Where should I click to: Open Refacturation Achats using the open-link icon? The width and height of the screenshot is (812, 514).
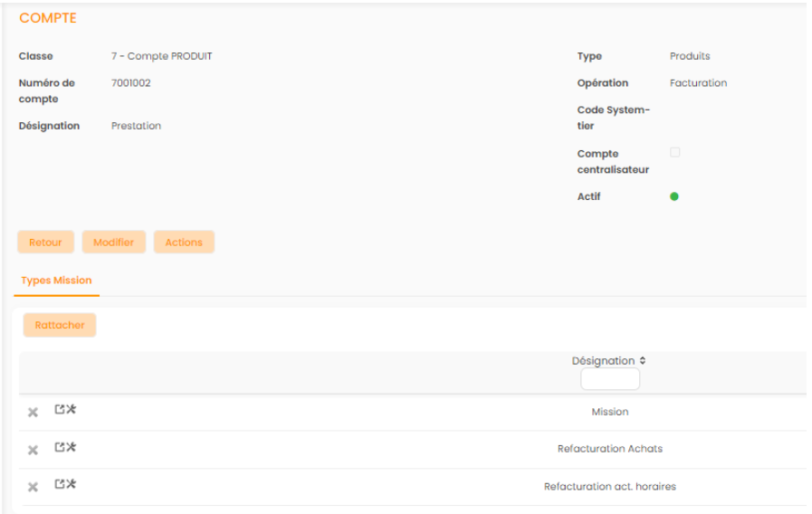click(x=60, y=447)
